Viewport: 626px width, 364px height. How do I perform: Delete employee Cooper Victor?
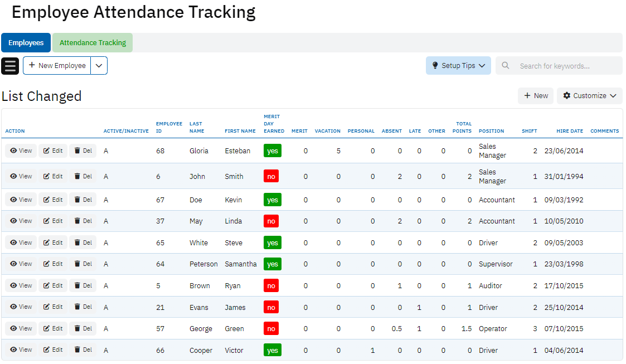(83, 350)
